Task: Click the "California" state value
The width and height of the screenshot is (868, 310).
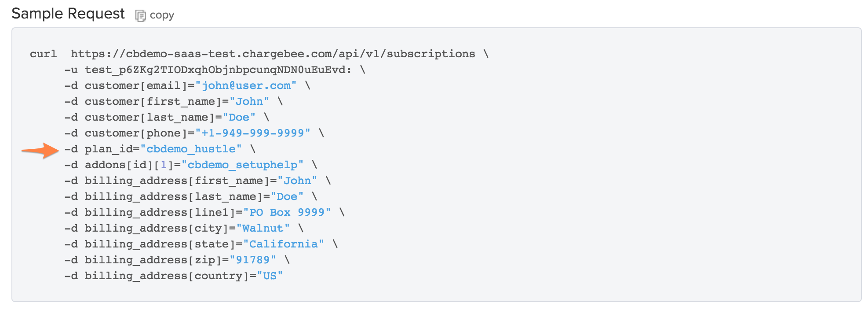Action: click(284, 244)
